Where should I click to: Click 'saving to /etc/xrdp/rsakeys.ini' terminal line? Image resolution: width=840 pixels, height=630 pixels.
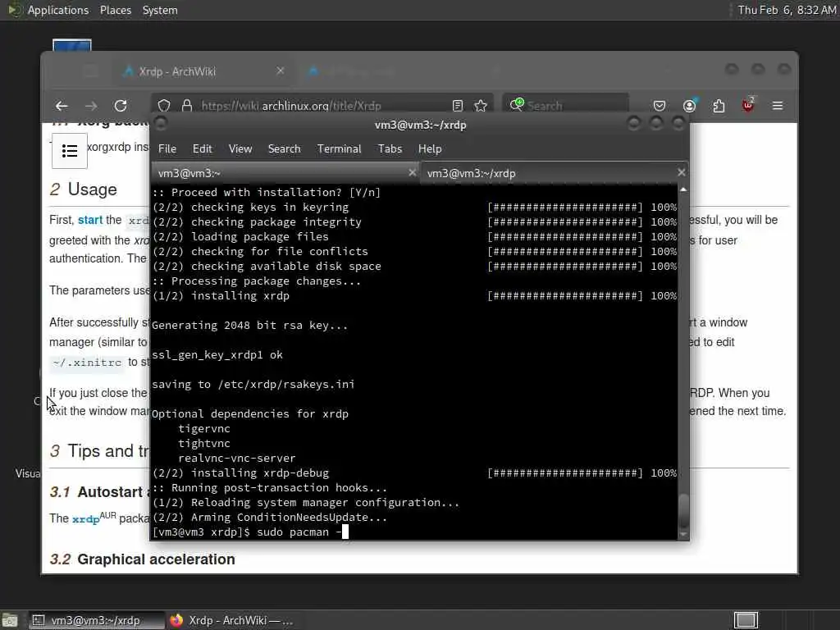point(253,385)
